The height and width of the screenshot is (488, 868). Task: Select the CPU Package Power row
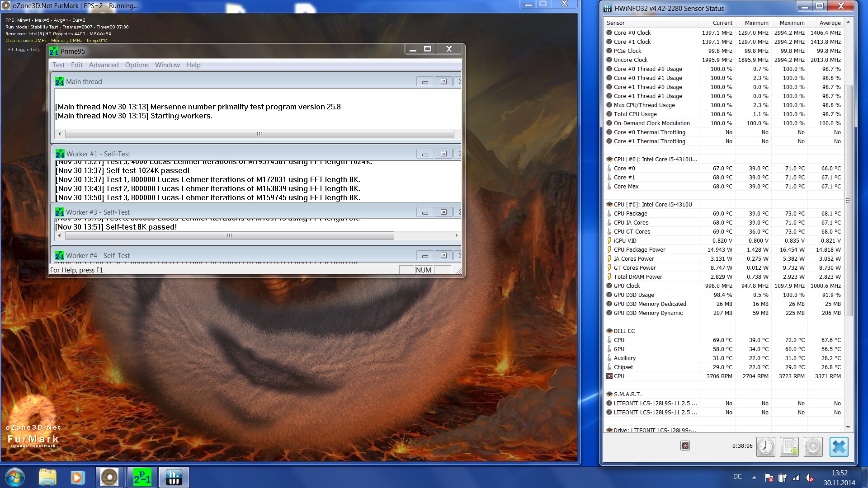723,249
